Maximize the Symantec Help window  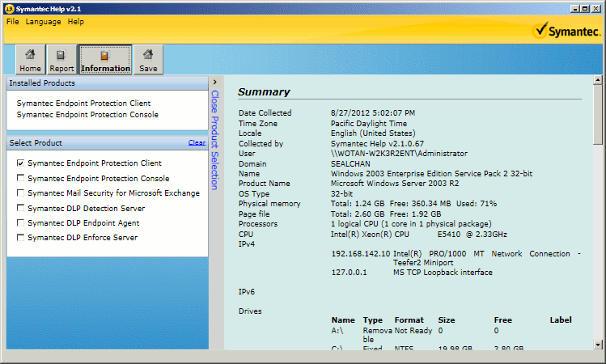585,9
